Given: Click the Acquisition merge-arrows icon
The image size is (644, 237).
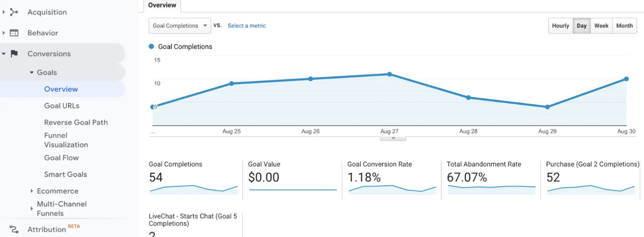Looking at the screenshot, I should [14, 12].
